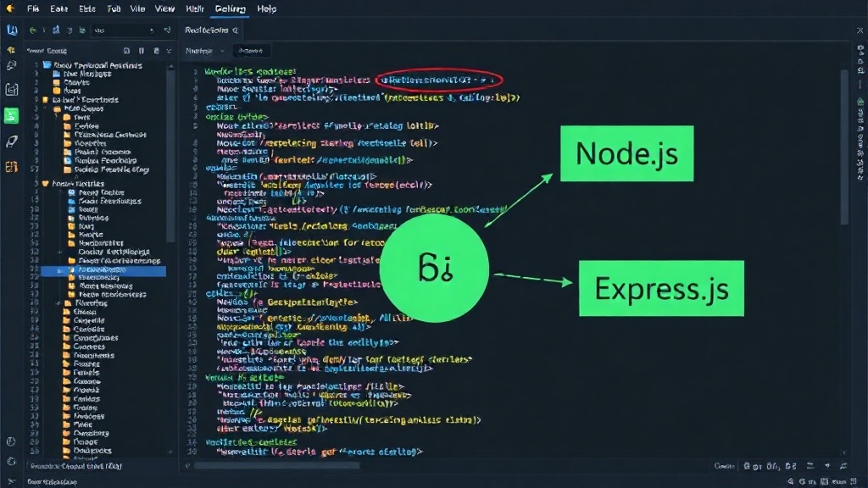The height and width of the screenshot is (488, 868).
Task: Focus the toolbar search field
Action: (x=124, y=30)
